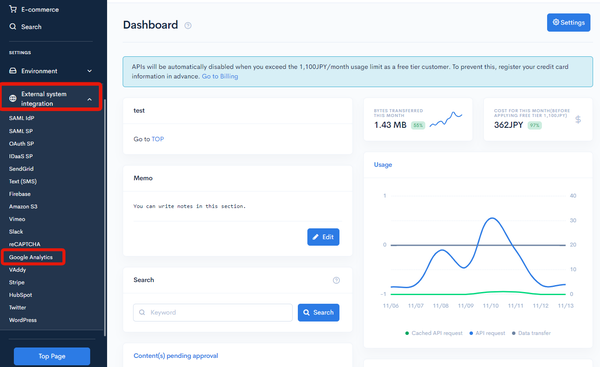Image resolution: width=600 pixels, height=367 pixels.
Task: Click the Search magnifier icon in sidebar
Action: tap(13, 26)
